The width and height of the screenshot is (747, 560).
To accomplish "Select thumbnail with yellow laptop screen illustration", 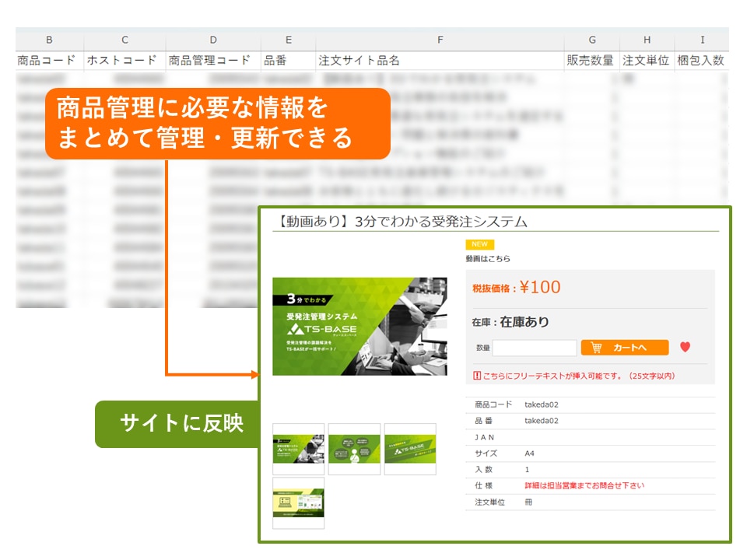I will pyautogui.click(x=298, y=503).
